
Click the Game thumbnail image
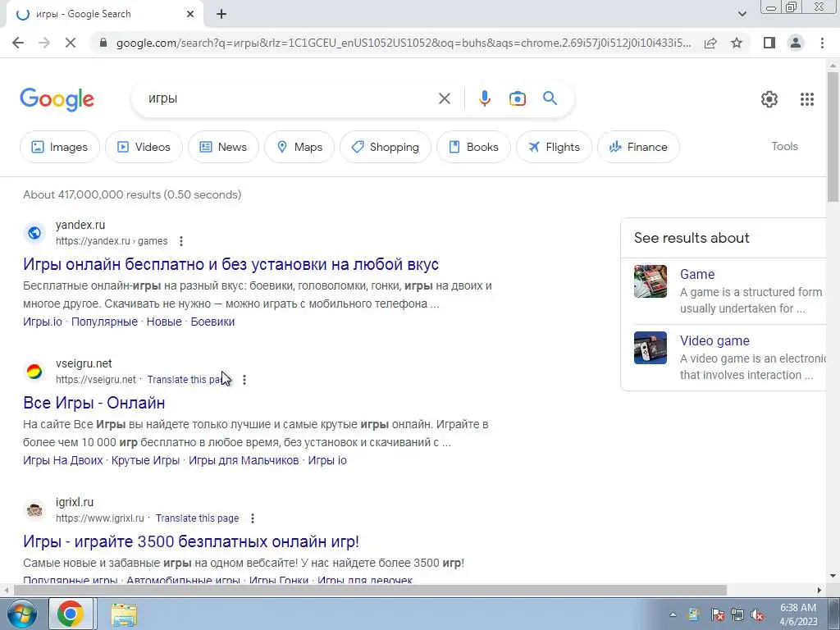point(651,281)
